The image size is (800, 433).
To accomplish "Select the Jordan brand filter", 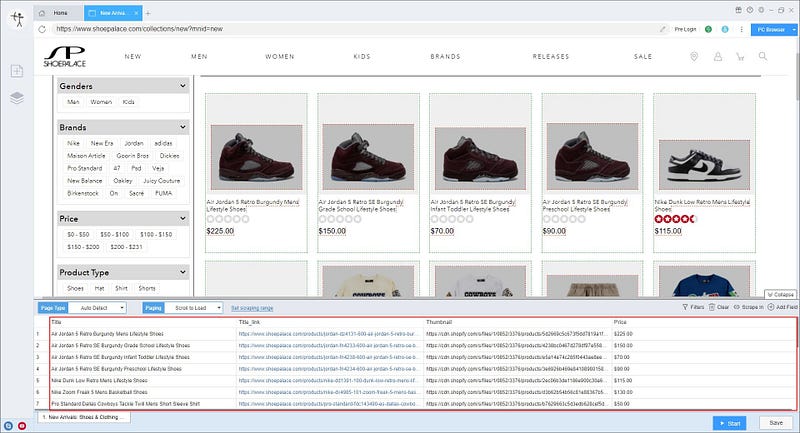I will pos(134,143).
